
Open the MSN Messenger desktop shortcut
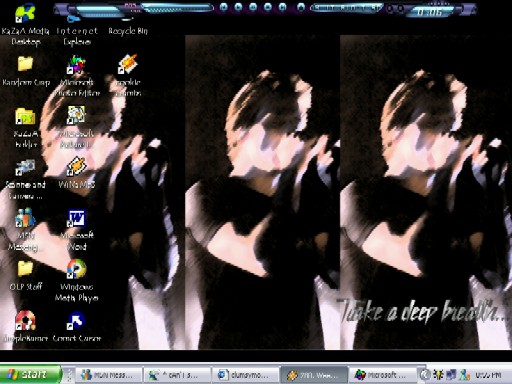pos(25,230)
